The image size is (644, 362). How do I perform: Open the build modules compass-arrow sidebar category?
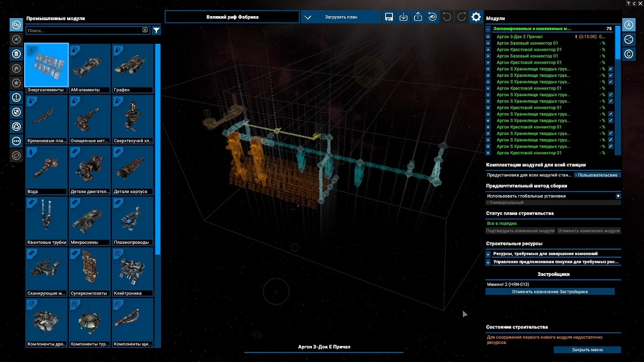click(x=17, y=39)
